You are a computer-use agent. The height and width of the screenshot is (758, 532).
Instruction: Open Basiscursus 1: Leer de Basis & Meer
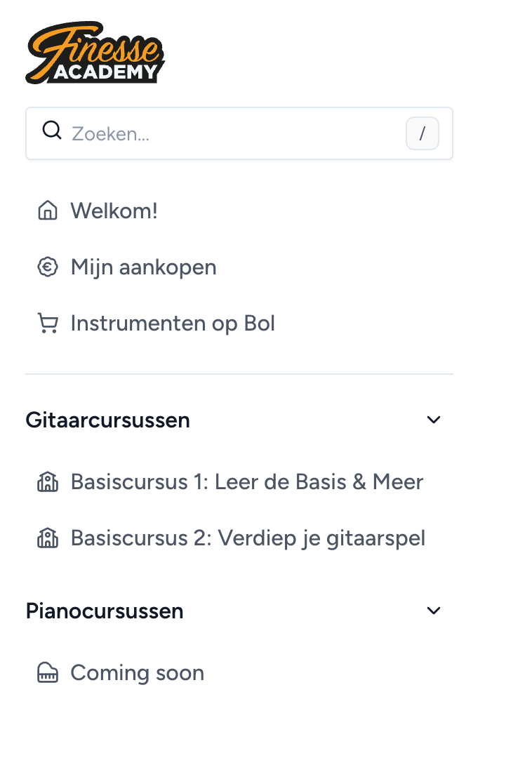tap(247, 482)
